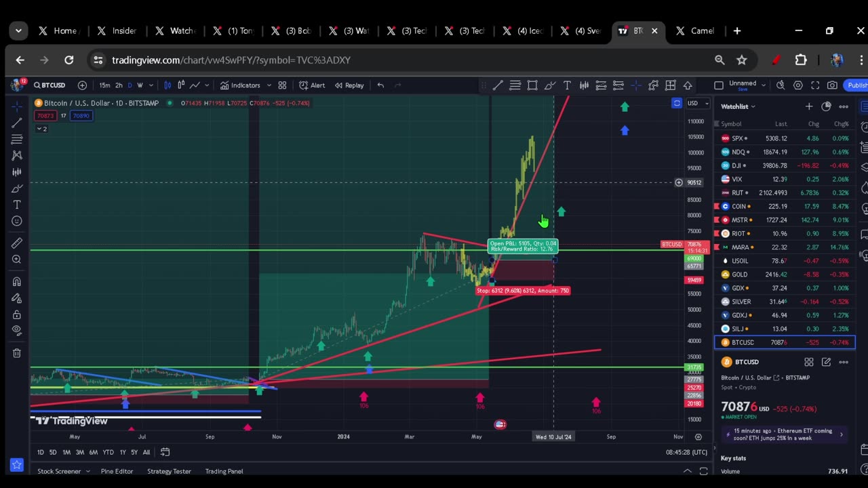Collapse the bottom panel chevron

pyautogui.click(x=687, y=471)
